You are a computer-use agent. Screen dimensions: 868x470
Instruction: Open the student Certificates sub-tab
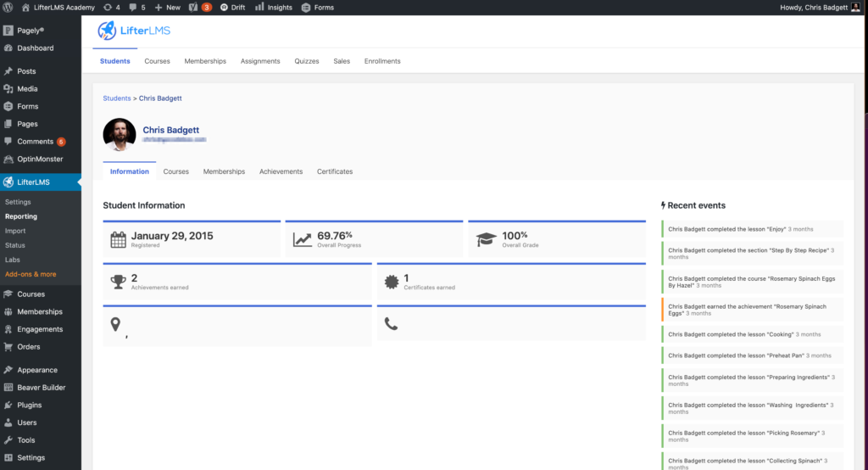(x=335, y=171)
